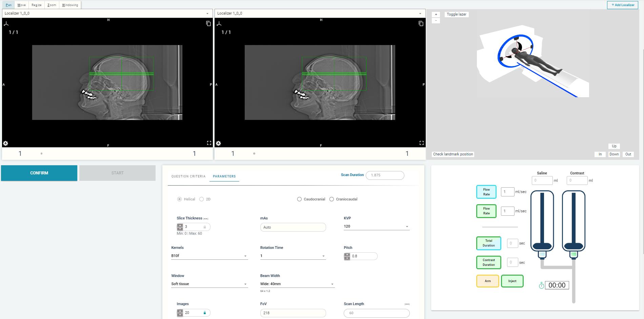Viewport: 644px width, 319px height.
Task: Click the auto-adjust icon in left viewport corner
Action: pos(5,144)
